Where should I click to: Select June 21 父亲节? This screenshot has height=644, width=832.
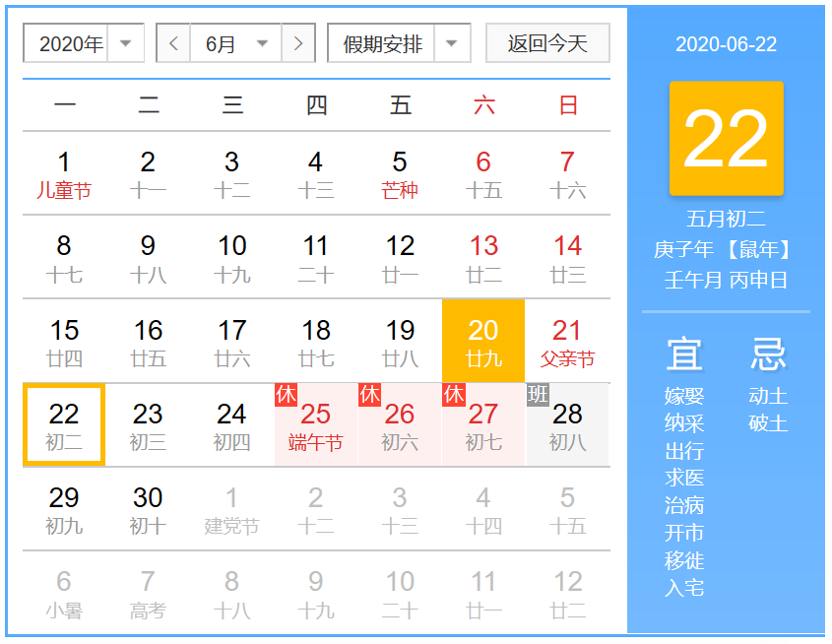coord(567,342)
